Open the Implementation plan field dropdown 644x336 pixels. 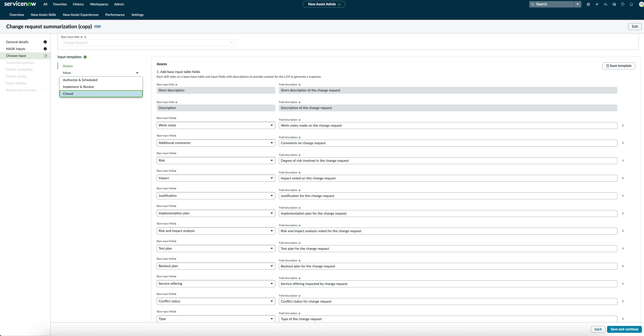coord(216,213)
